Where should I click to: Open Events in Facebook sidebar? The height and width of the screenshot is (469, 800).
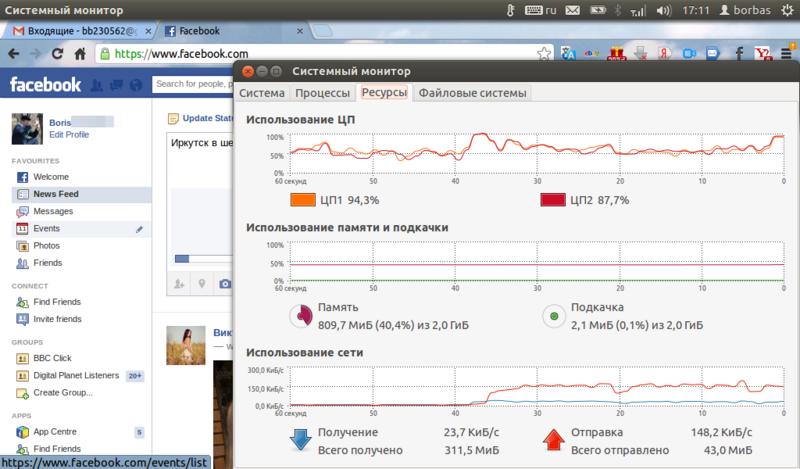[x=81, y=229]
